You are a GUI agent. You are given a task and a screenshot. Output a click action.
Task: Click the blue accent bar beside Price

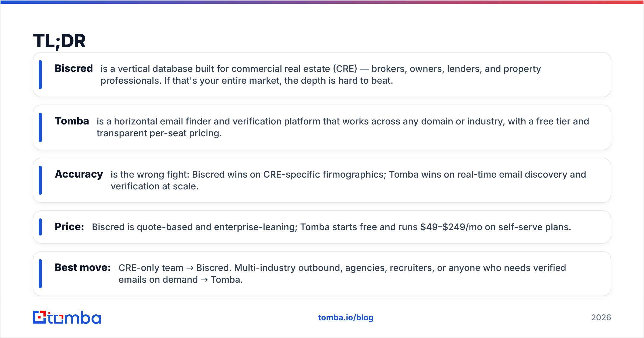click(x=40, y=227)
